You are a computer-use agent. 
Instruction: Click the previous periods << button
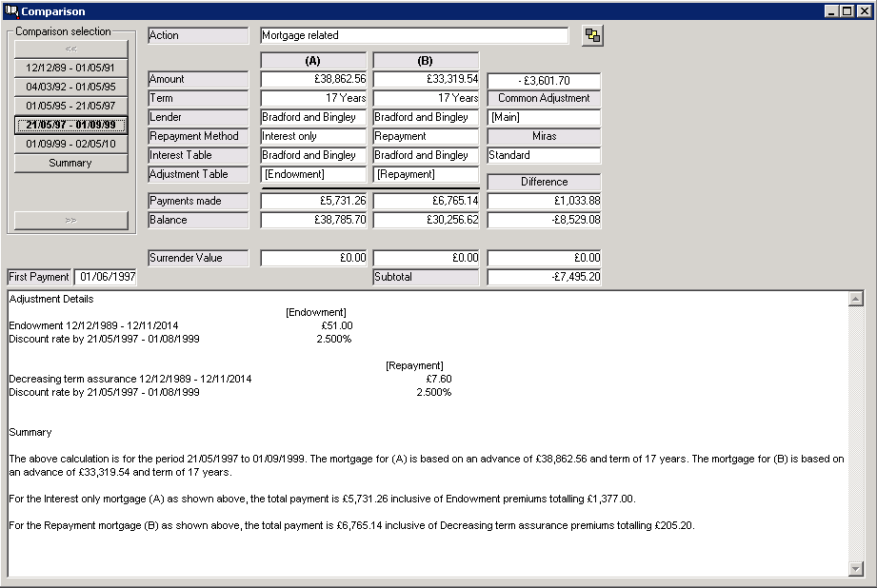pos(70,49)
